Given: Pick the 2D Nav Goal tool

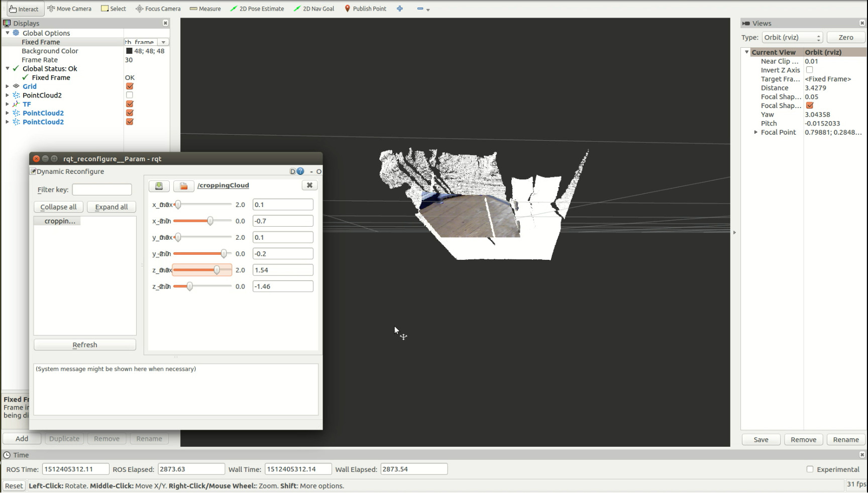Looking at the screenshot, I should coord(314,9).
